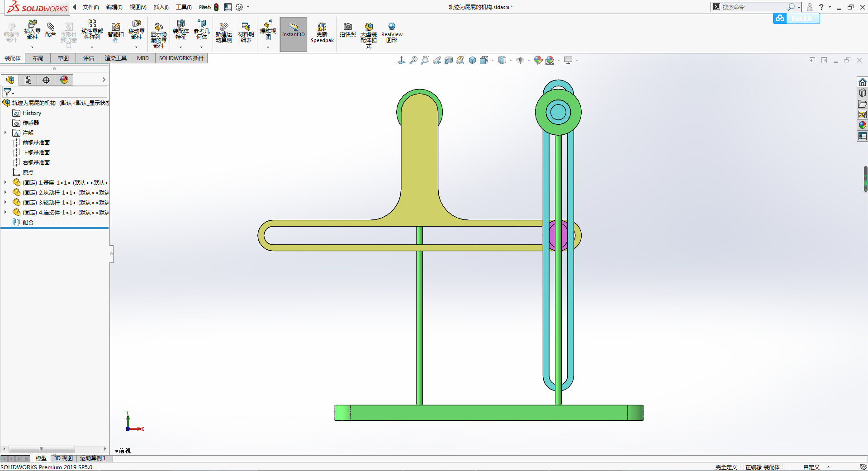Open the 工具(T) menu
Image resolution: width=868 pixels, height=471 pixels.
click(184, 7)
